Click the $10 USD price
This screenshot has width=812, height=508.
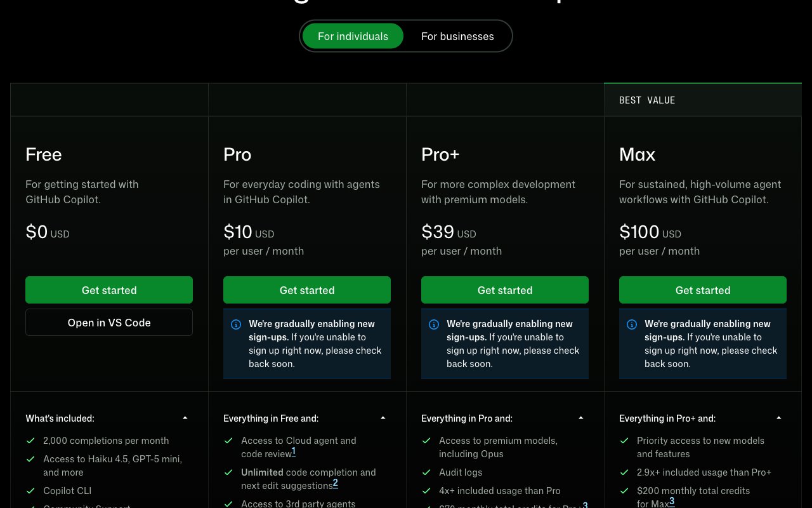[x=249, y=232]
